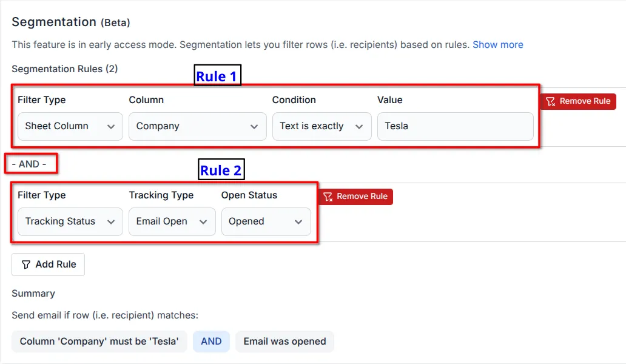The height and width of the screenshot is (364, 626).
Task: Click the AND chip in the Summary
Action: point(211,342)
